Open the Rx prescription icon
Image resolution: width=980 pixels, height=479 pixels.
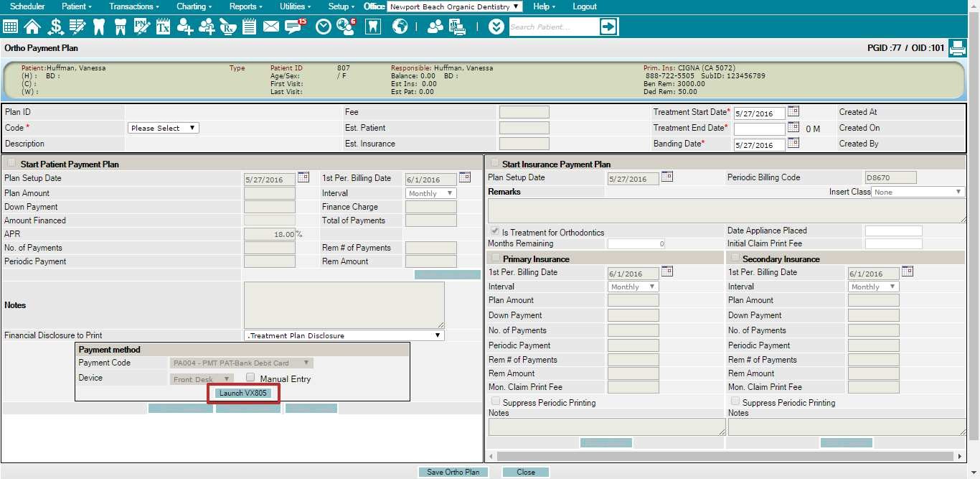pos(227,27)
